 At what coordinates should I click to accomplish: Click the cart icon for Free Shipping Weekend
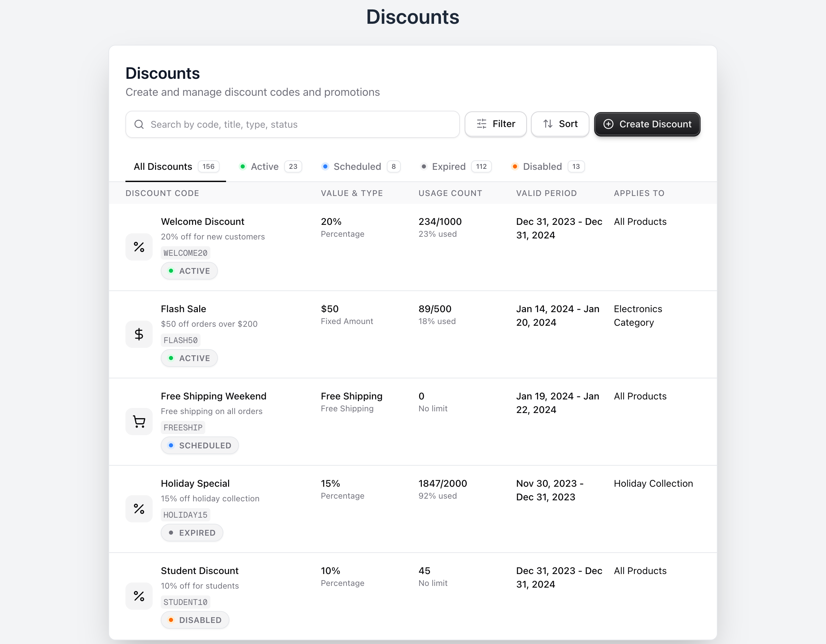139,422
